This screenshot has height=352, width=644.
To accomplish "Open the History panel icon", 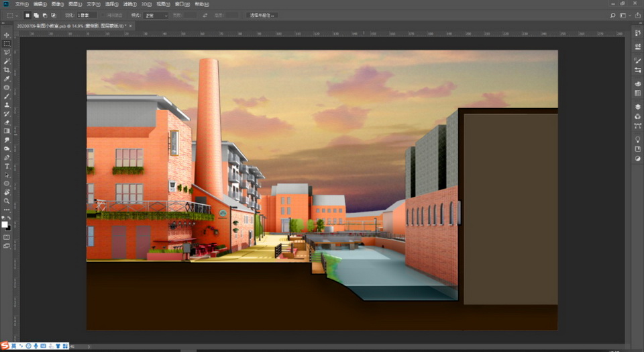I will click(637, 34).
